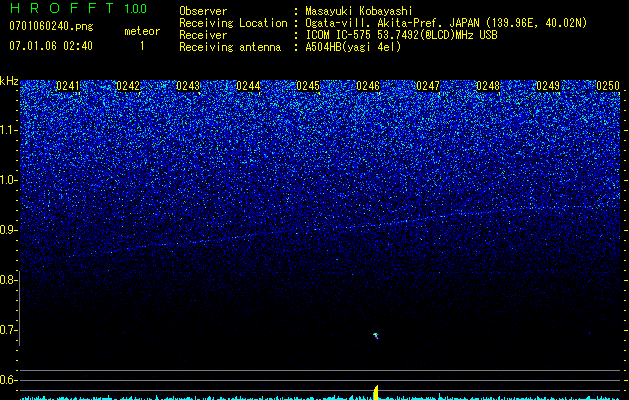Click the 0.7 kHz axis label
The width and height of the screenshot is (629, 400).
tap(7, 330)
